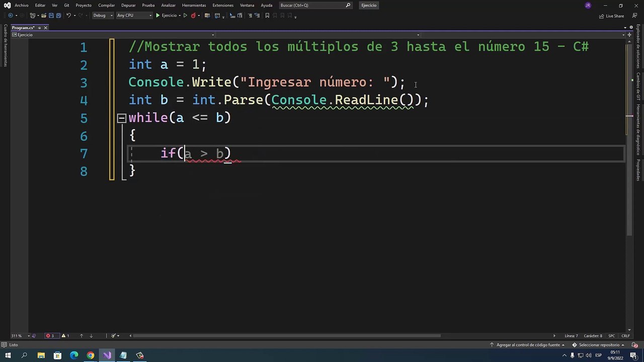Click the Hot Reload flame icon

point(193,16)
